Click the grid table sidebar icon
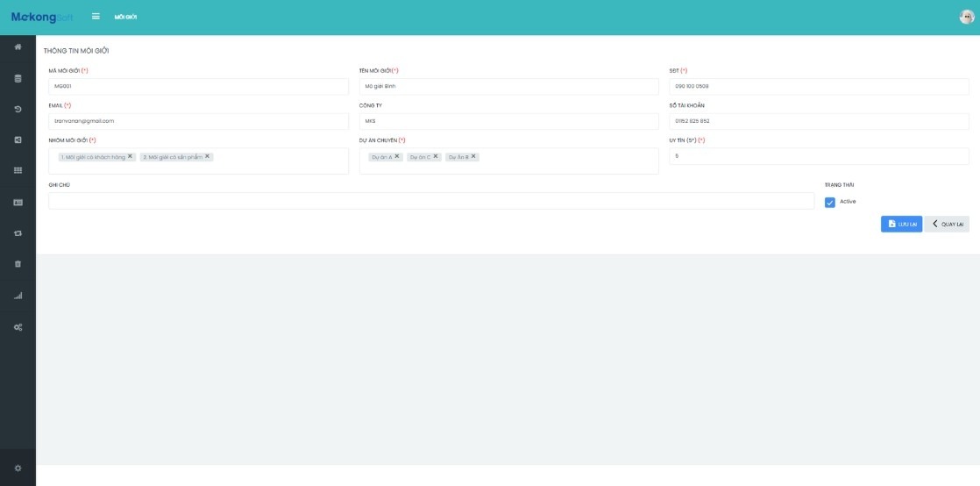Viewport: 980px width, 486px height. coord(18,170)
